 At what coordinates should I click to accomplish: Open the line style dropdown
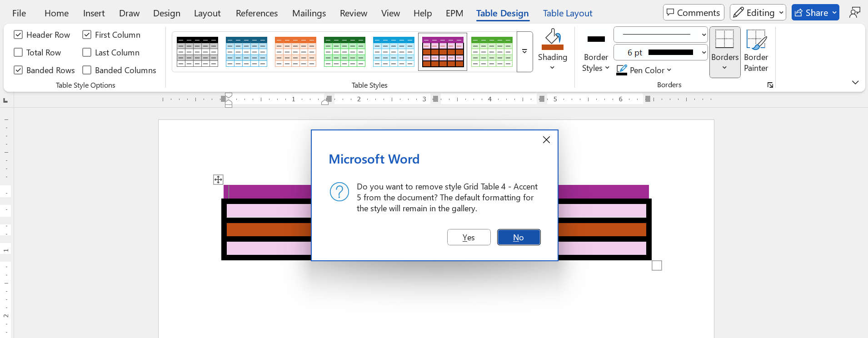coord(703,35)
